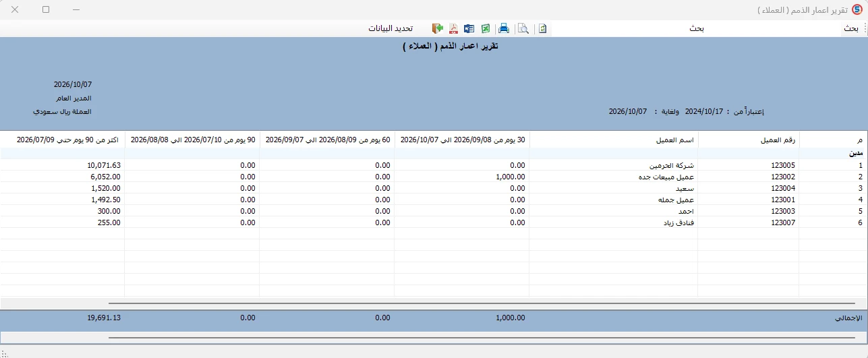Click the start date 2024/10/17
This screenshot has width=868, height=358.
click(704, 111)
